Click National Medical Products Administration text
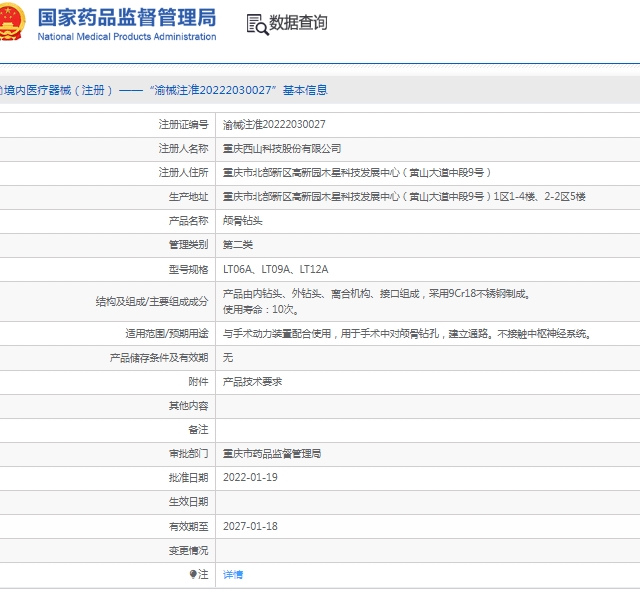Screen dimensions: 640x595 127,37
